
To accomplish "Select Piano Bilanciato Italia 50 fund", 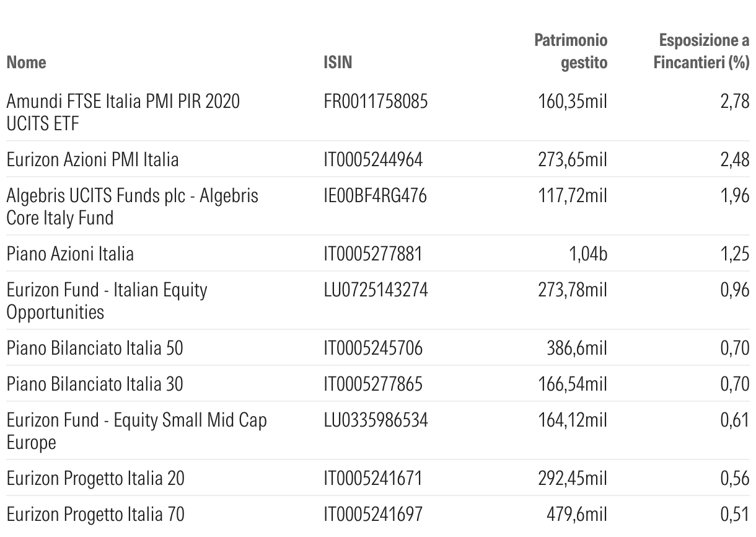I will coord(95,348).
